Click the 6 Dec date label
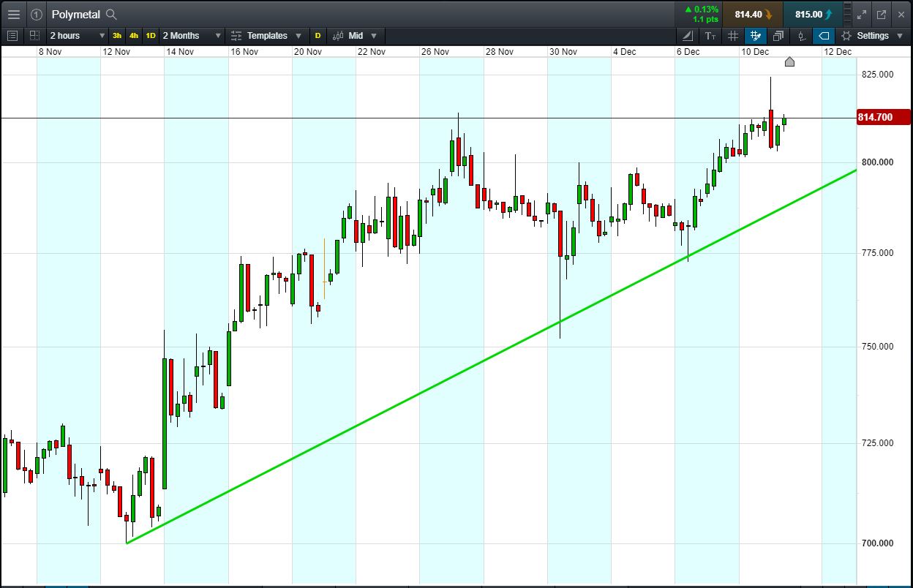This screenshot has height=588, width=913. (688, 52)
